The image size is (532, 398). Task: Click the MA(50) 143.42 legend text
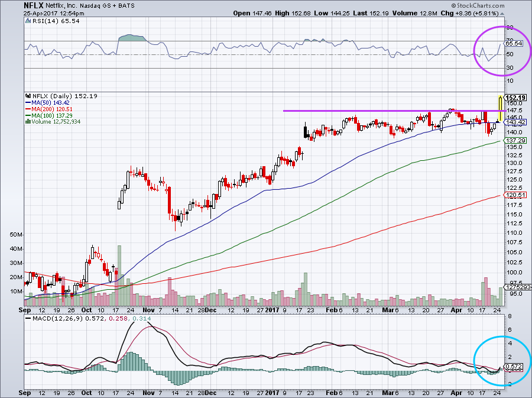(51, 103)
